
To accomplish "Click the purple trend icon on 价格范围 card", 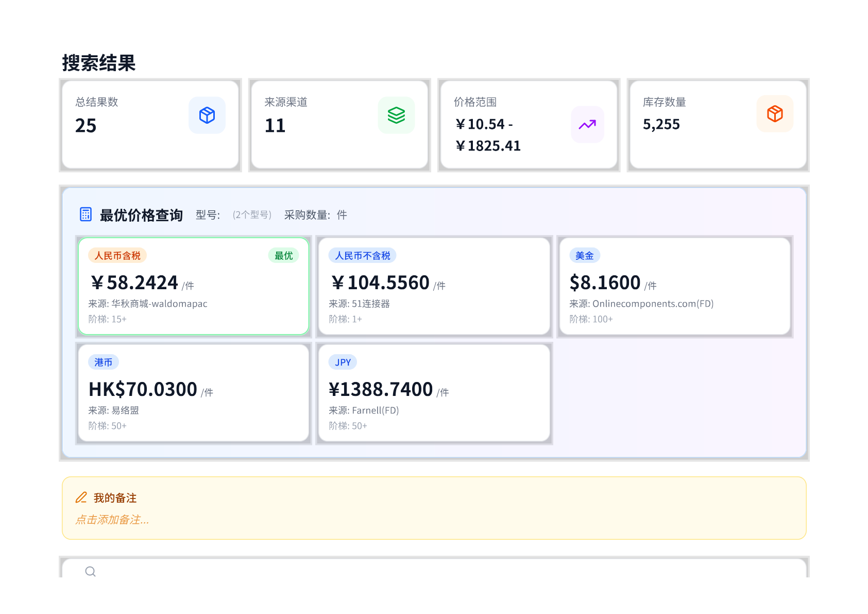I will 587,124.
